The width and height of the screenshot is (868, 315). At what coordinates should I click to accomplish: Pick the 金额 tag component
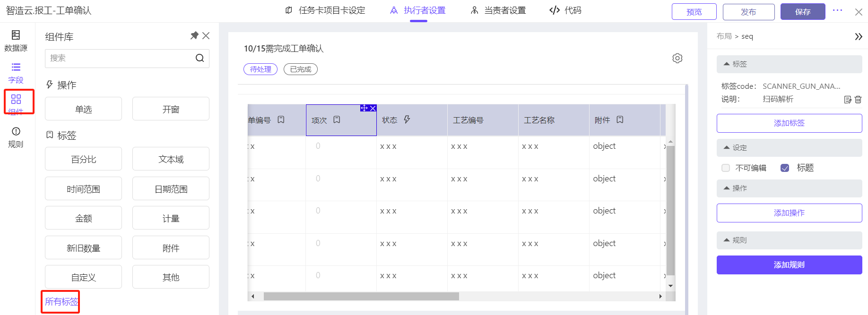84,218
